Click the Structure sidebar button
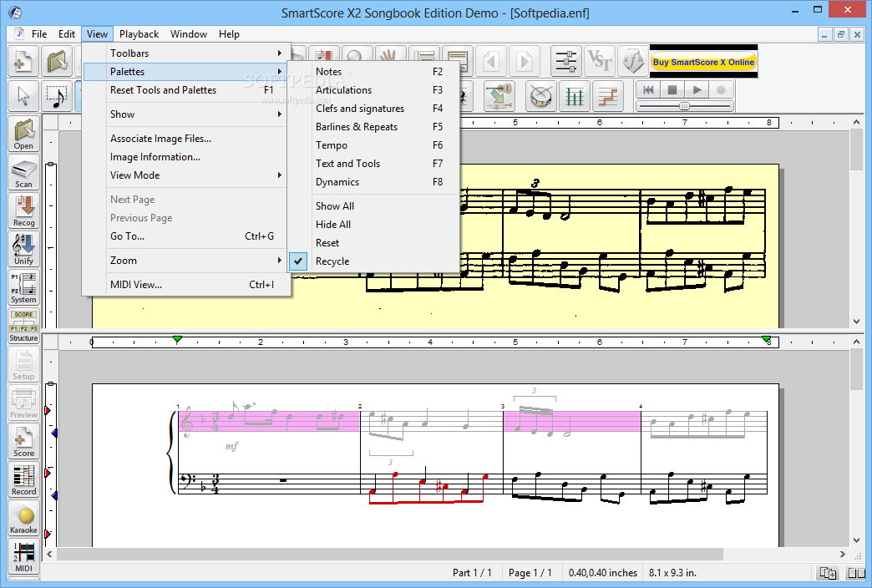 pos(23,326)
